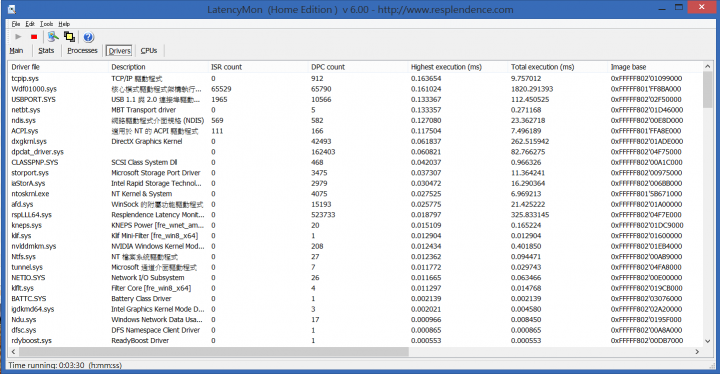Click the horizontal scrollbar right arrow
The image size is (720, 374).
click(697, 351)
